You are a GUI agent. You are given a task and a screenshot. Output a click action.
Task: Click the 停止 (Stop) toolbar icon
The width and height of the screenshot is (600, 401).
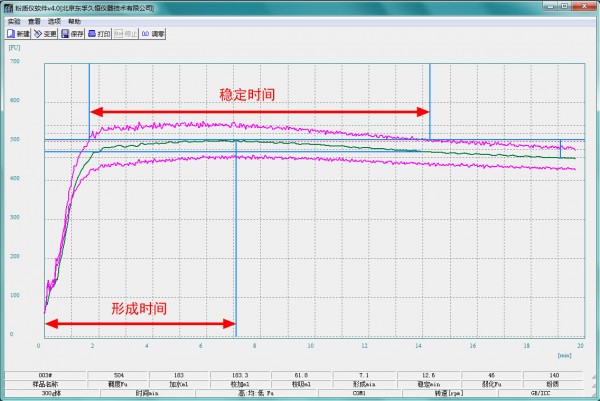tap(125, 33)
